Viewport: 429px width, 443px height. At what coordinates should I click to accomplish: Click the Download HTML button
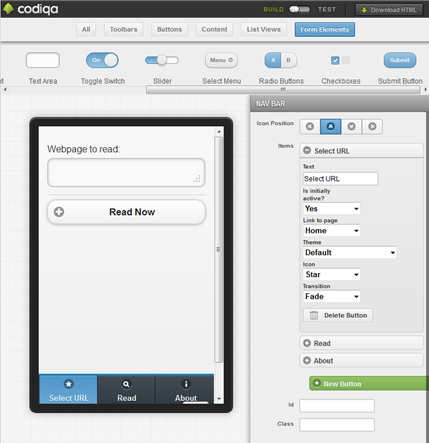click(x=389, y=10)
